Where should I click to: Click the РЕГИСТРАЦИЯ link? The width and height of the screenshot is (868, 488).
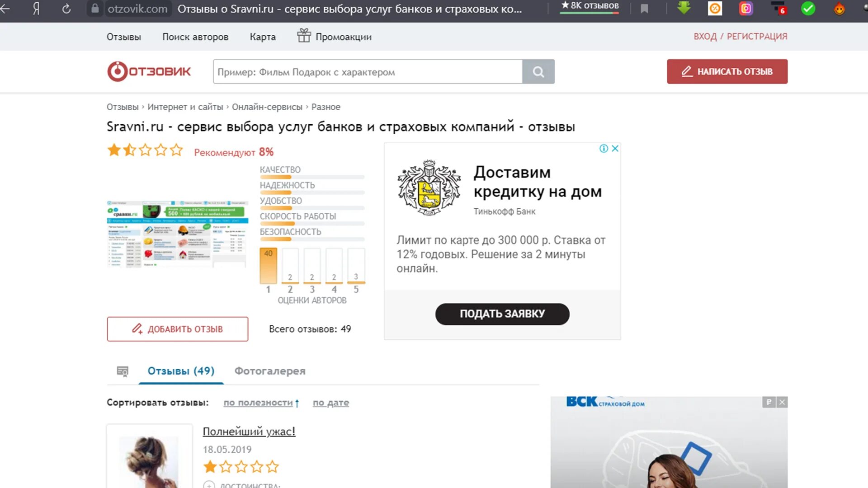click(757, 37)
